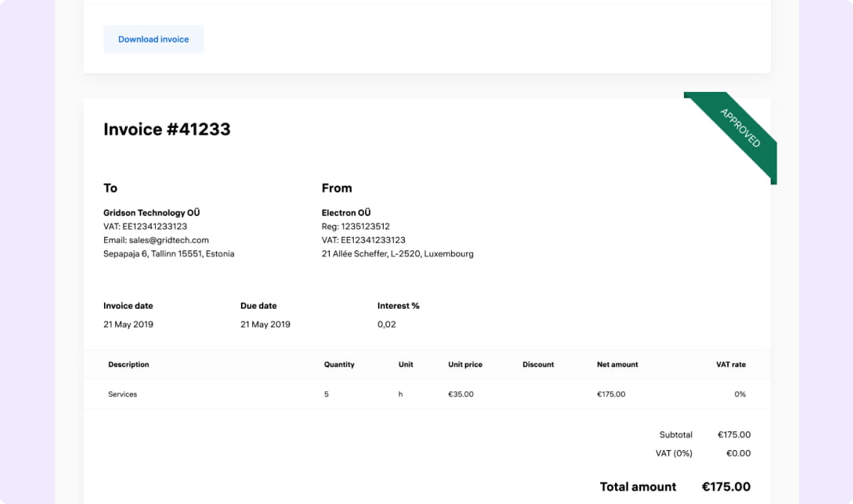Click the Net amount column header
This screenshot has height=504, width=853.
tap(617, 365)
